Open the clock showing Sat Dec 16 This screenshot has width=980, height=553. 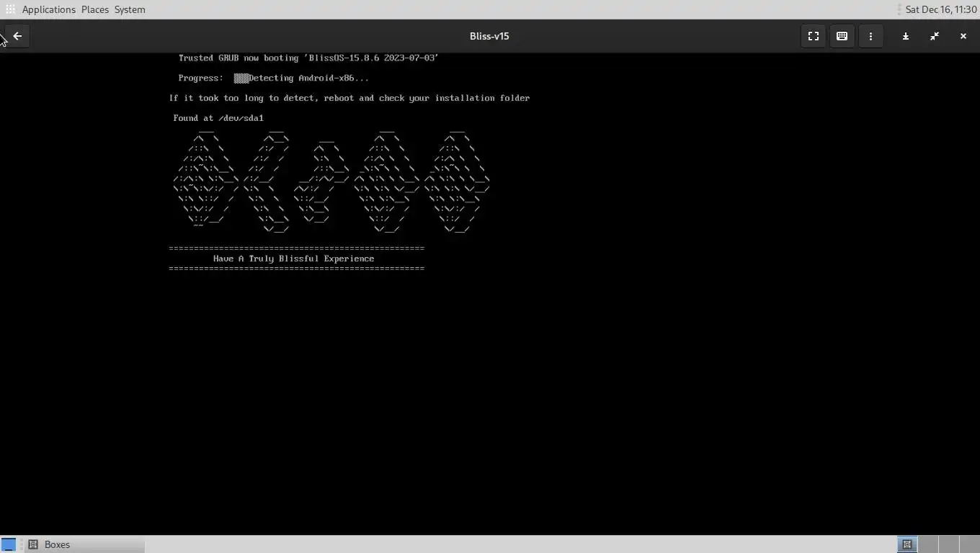tap(940, 9)
